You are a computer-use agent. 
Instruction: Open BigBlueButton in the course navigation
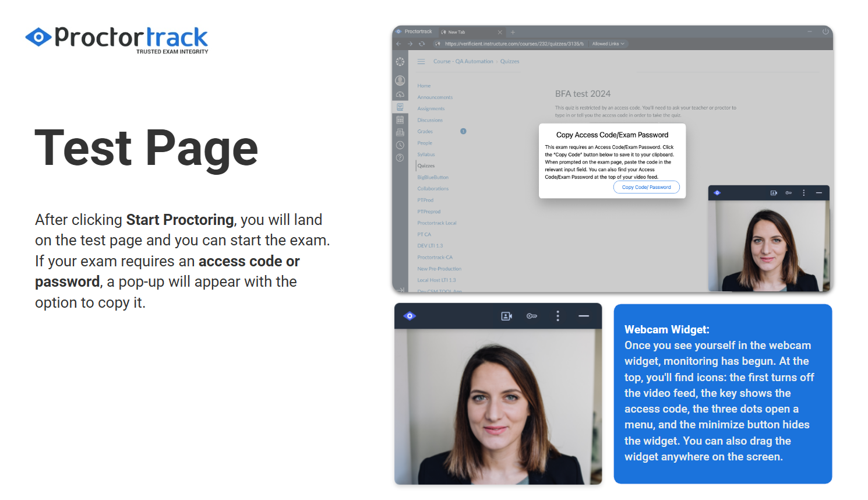[x=433, y=177]
